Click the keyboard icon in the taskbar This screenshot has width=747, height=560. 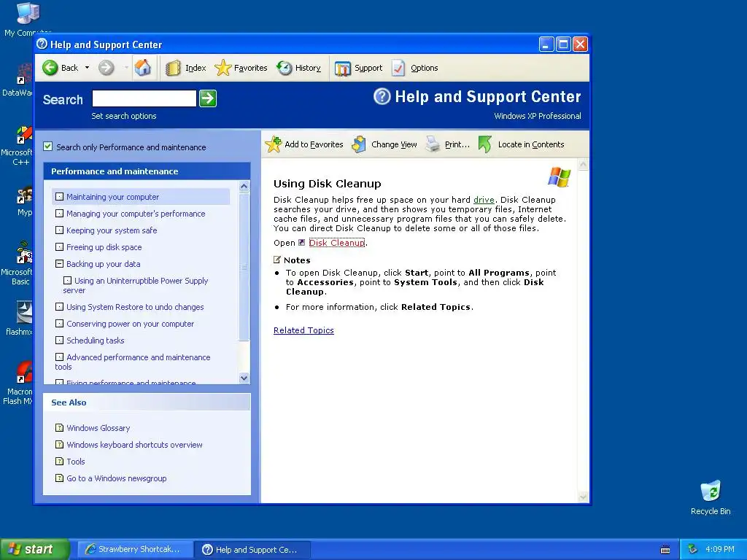pyautogui.click(x=665, y=550)
